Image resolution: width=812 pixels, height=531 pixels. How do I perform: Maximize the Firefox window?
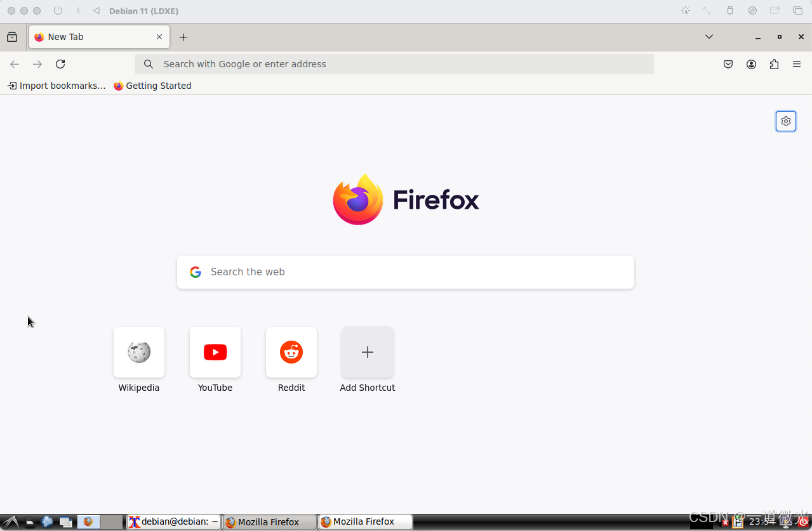click(x=780, y=37)
